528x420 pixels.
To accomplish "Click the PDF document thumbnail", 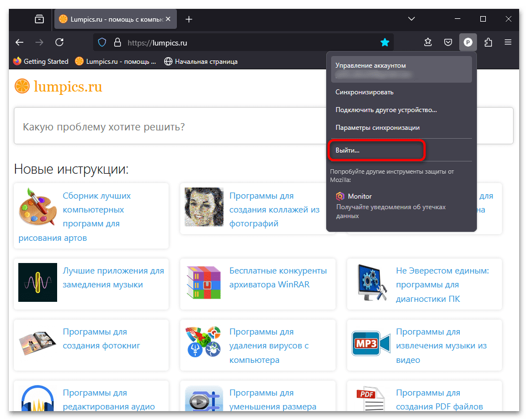I will click(x=370, y=399).
